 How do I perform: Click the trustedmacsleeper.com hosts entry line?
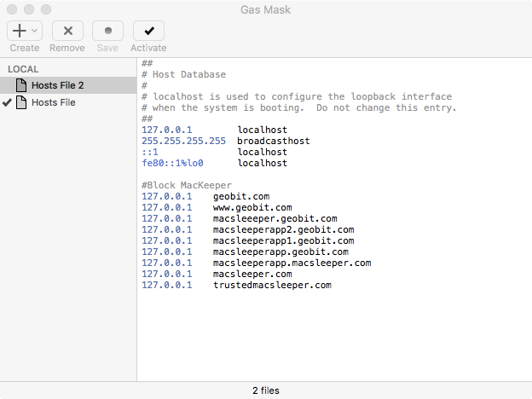(x=236, y=285)
